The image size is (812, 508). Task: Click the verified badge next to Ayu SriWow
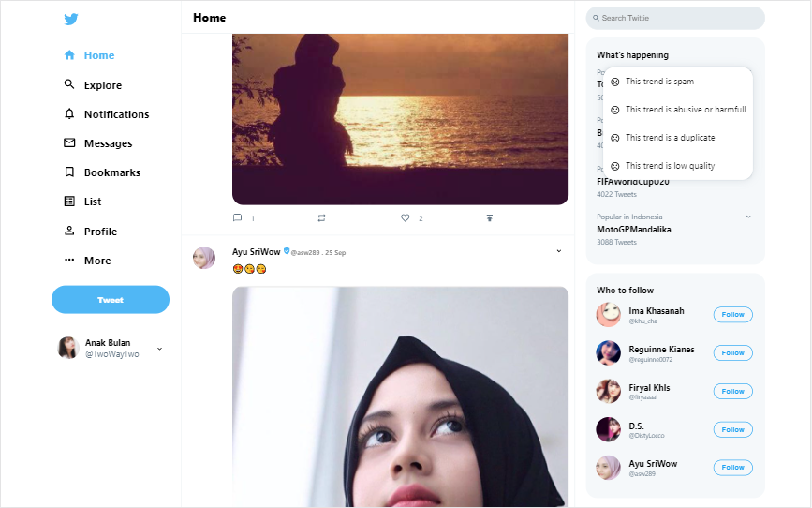point(287,251)
